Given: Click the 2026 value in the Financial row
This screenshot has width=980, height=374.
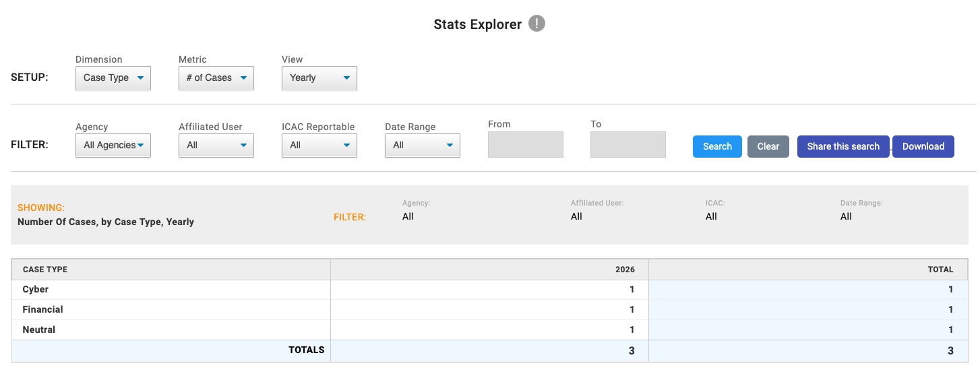Looking at the screenshot, I should click(632, 310).
